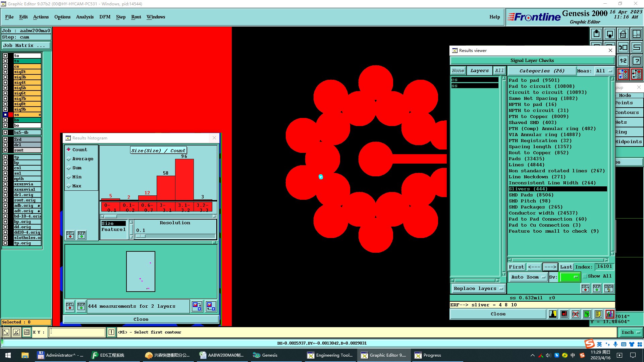Click the Job Matrix button

(x=26, y=46)
